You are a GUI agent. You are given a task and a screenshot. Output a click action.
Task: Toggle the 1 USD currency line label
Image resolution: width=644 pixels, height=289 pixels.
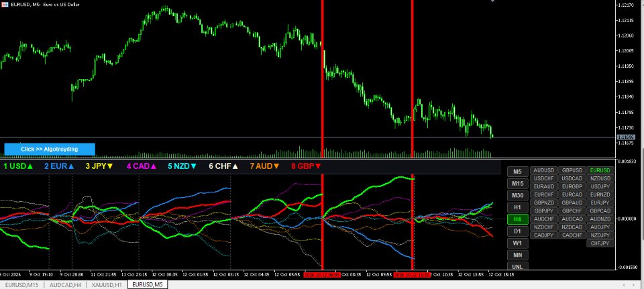(x=18, y=166)
